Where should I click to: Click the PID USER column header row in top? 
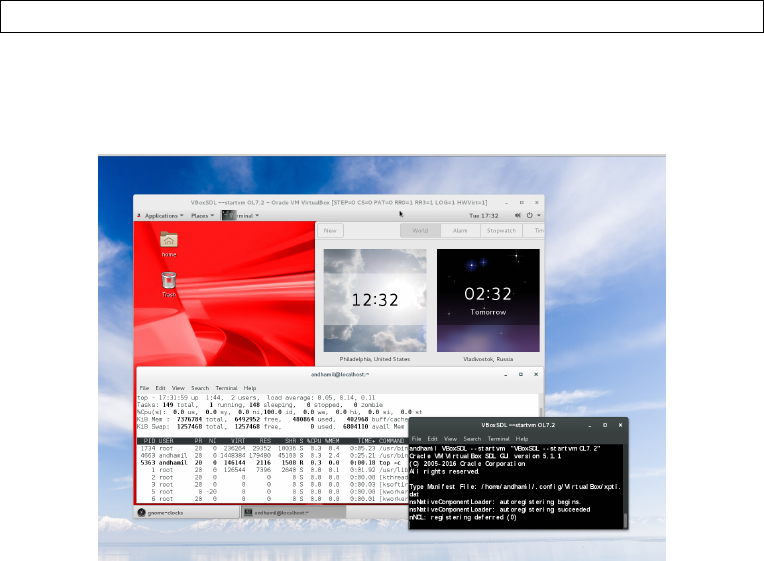273,441
